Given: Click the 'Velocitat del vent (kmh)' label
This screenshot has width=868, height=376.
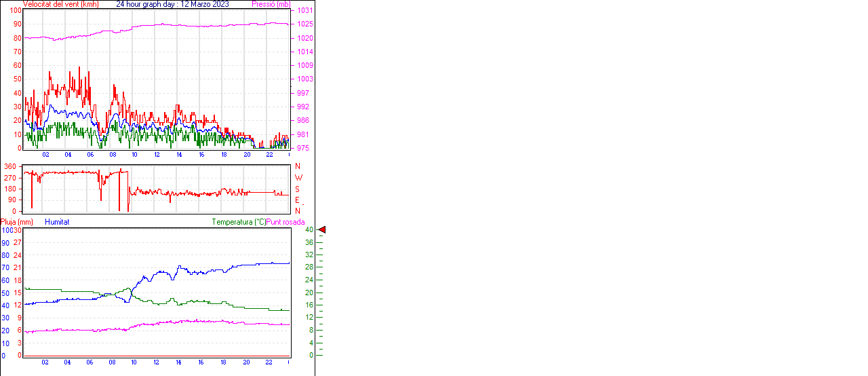Looking at the screenshot, I should (60, 4).
